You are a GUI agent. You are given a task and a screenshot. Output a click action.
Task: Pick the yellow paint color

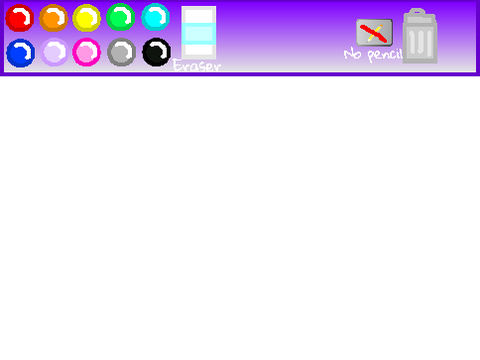click(x=87, y=18)
